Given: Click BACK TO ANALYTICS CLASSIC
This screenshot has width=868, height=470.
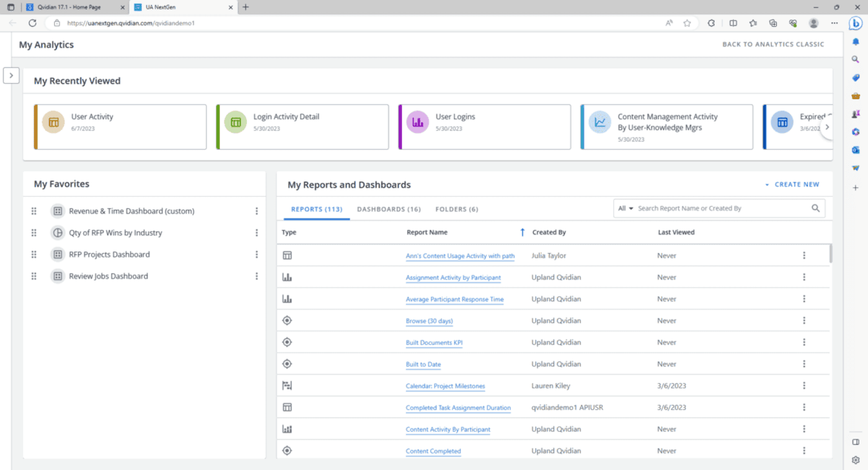Looking at the screenshot, I should tap(773, 44).
